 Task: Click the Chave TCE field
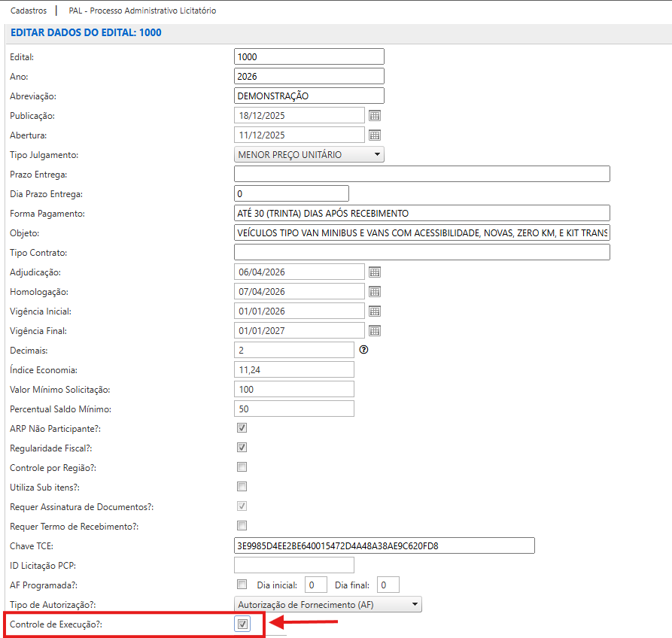point(385,546)
